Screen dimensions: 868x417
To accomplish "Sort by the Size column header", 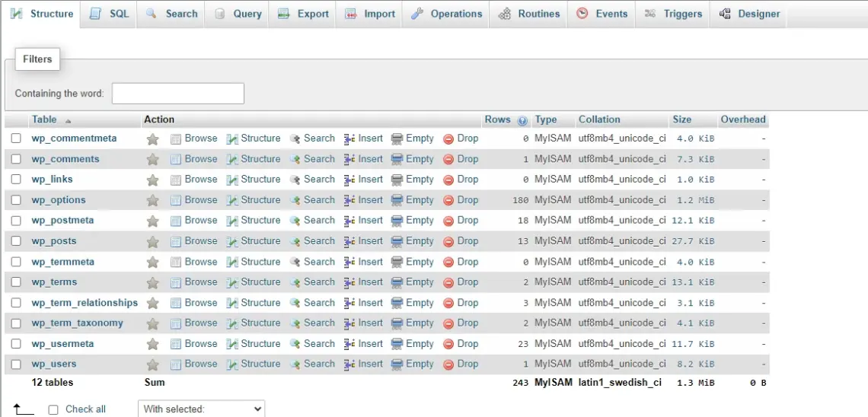I will click(682, 119).
